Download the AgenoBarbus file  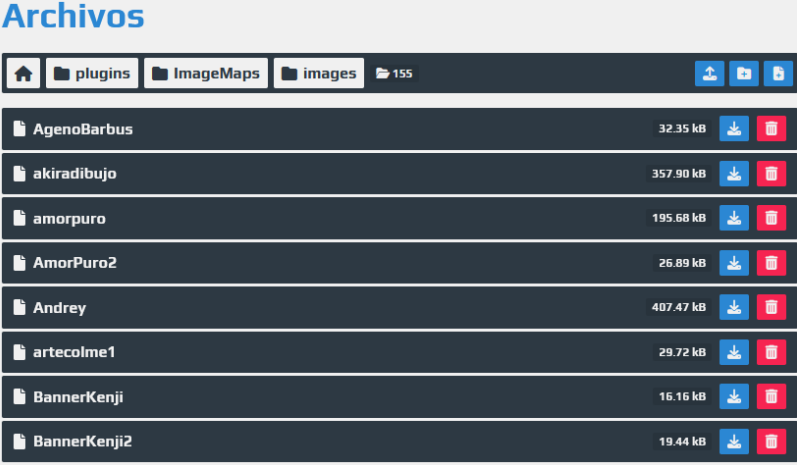click(734, 129)
